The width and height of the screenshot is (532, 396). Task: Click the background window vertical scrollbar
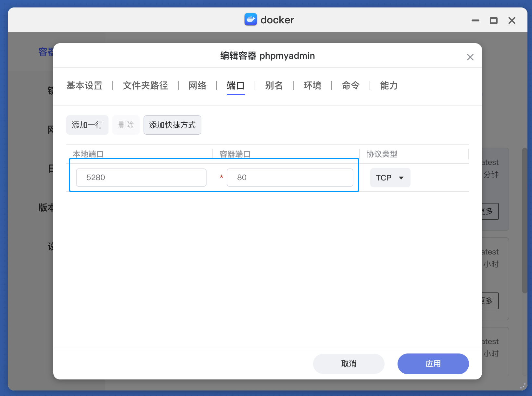525,221
